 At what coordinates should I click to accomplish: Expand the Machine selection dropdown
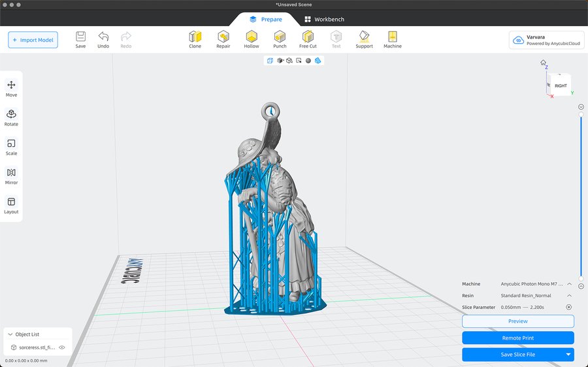point(569,284)
